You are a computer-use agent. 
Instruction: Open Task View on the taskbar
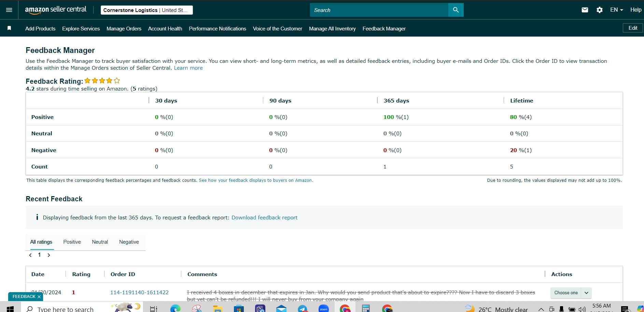point(154,309)
